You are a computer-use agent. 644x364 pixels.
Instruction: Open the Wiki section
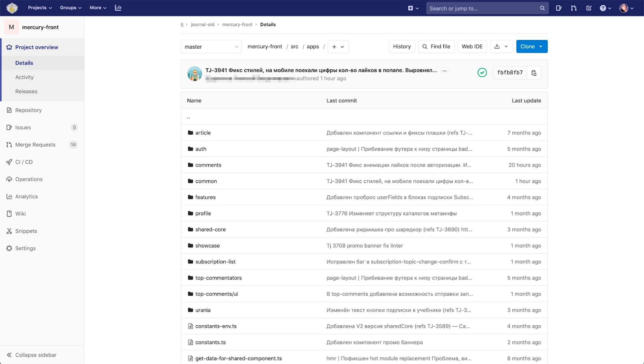pos(20,214)
